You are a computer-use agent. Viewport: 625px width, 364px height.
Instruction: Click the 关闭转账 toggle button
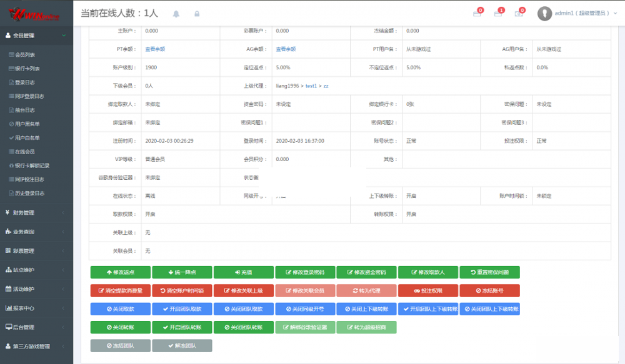click(x=121, y=327)
